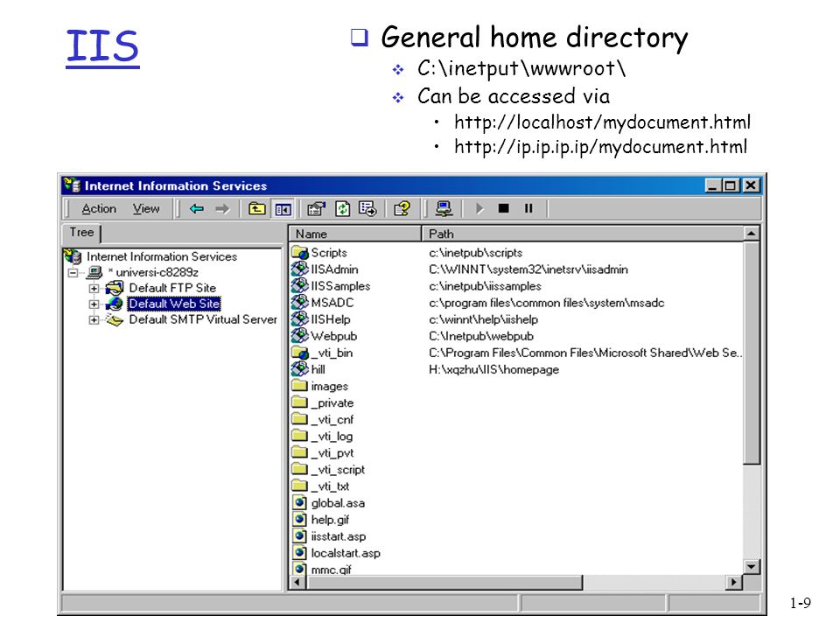Viewport: 840px width, 630px height.
Task: Toggle the console tree show/hide icon
Action: pos(283,209)
